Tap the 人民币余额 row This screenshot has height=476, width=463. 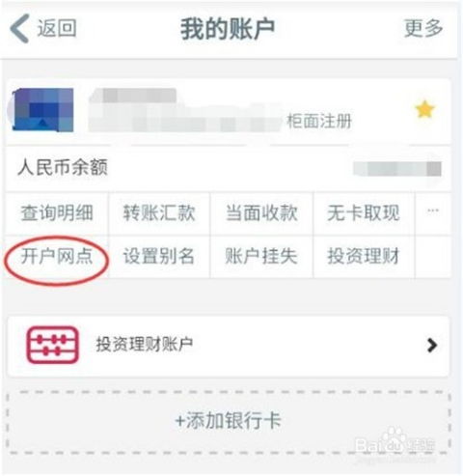point(229,168)
